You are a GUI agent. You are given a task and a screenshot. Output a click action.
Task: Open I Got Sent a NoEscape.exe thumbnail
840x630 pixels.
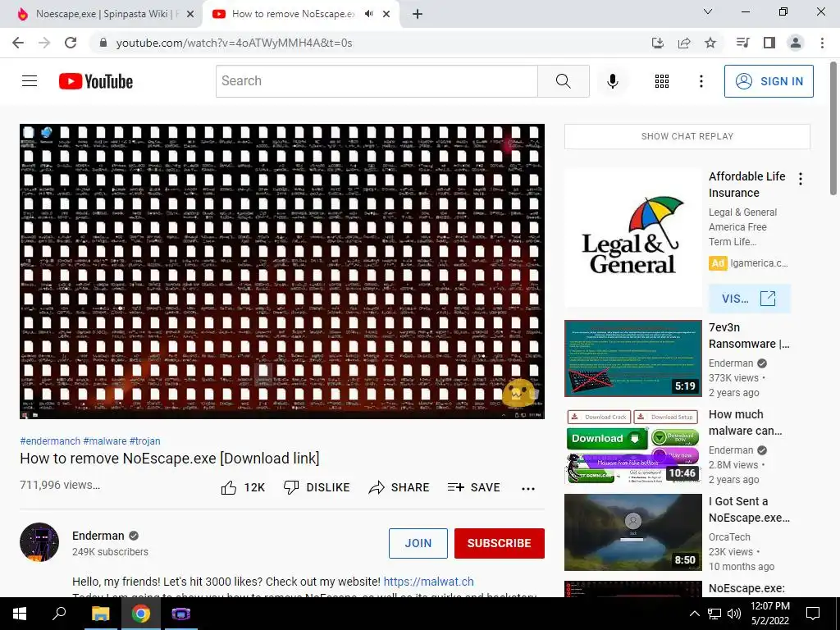click(x=632, y=532)
